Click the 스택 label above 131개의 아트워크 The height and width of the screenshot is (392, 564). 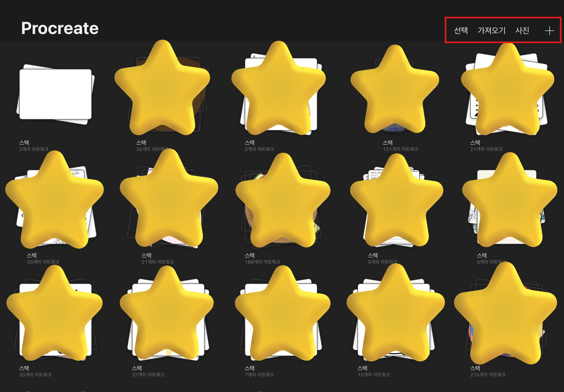tap(388, 143)
